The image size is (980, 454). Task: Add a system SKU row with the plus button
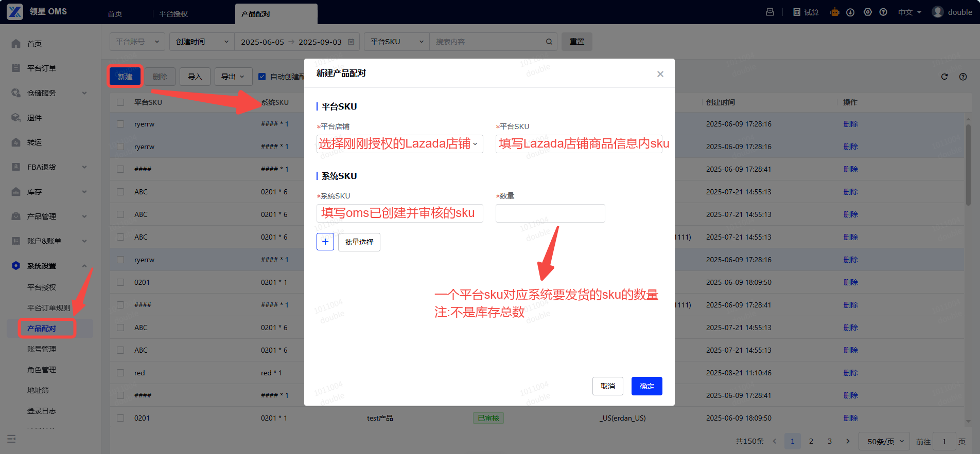[325, 242]
